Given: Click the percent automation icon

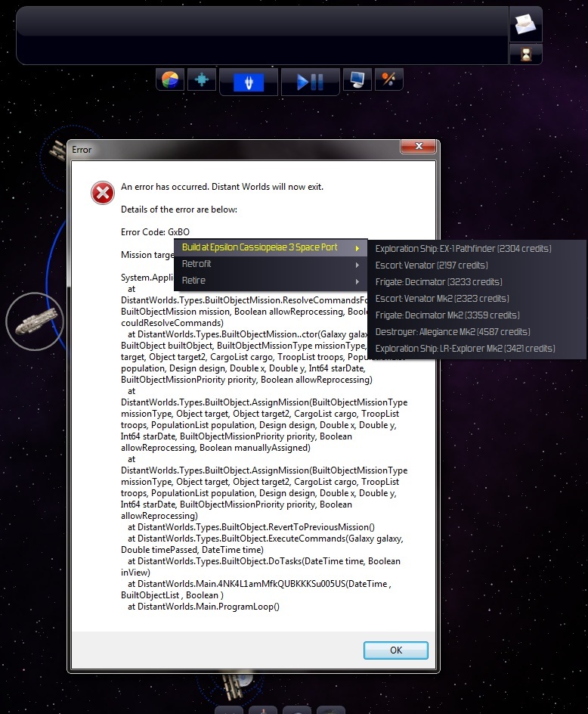Looking at the screenshot, I should pos(388,80).
